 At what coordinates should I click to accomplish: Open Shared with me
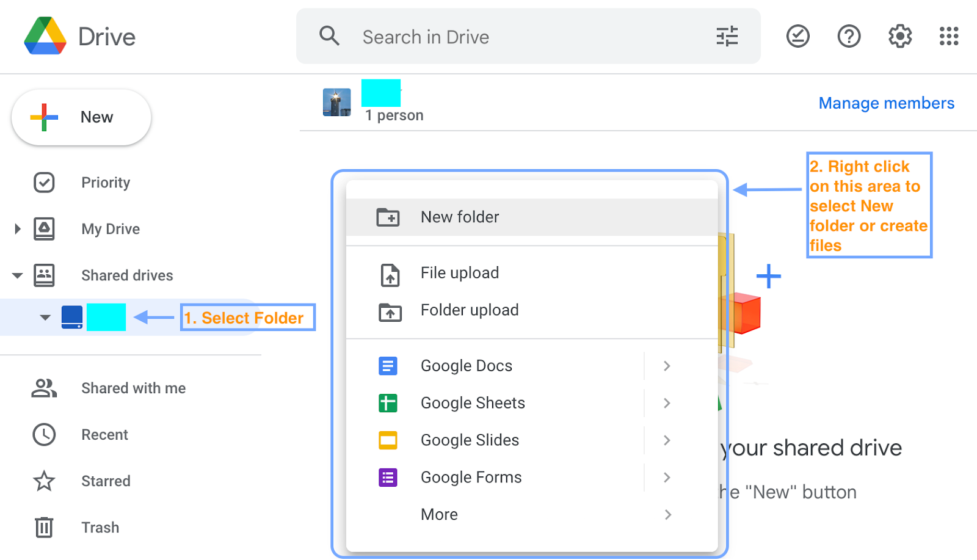tap(134, 388)
